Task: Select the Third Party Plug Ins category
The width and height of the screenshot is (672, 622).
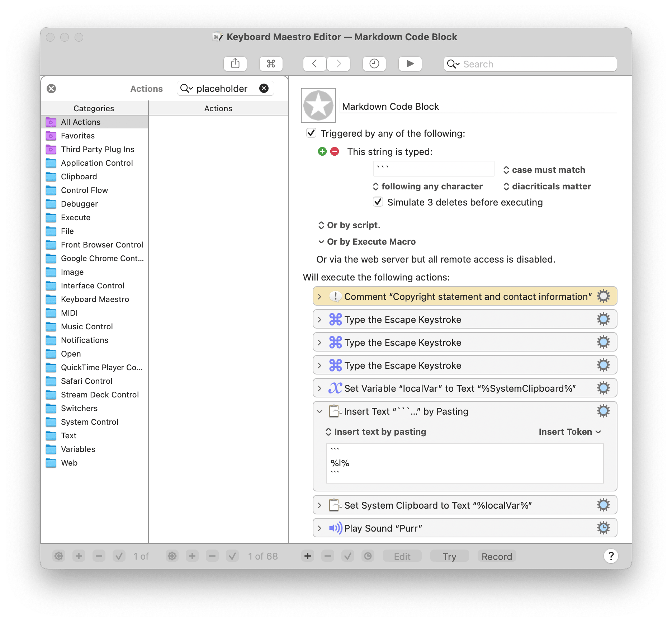Action: (95, 149)
